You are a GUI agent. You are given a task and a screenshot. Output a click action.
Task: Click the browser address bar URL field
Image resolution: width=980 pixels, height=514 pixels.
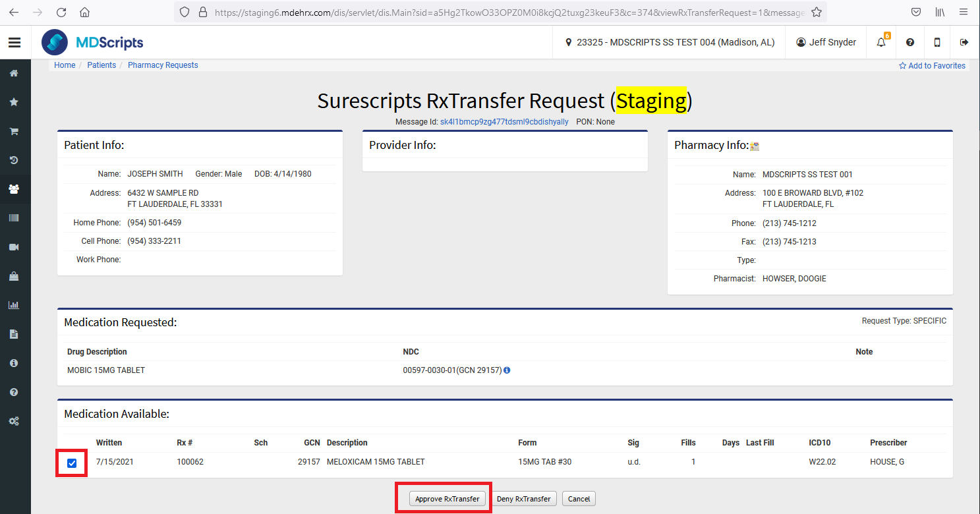click(507, 13)
